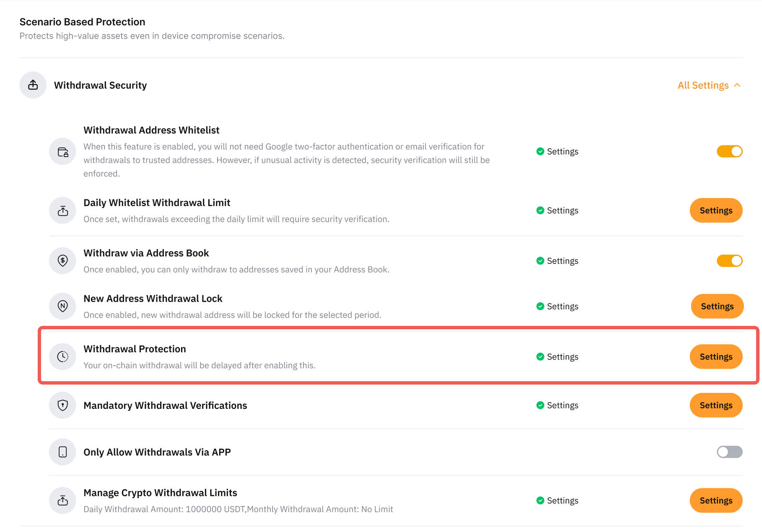Disable the Withdrawal Address Whitelist toggle

729,151
